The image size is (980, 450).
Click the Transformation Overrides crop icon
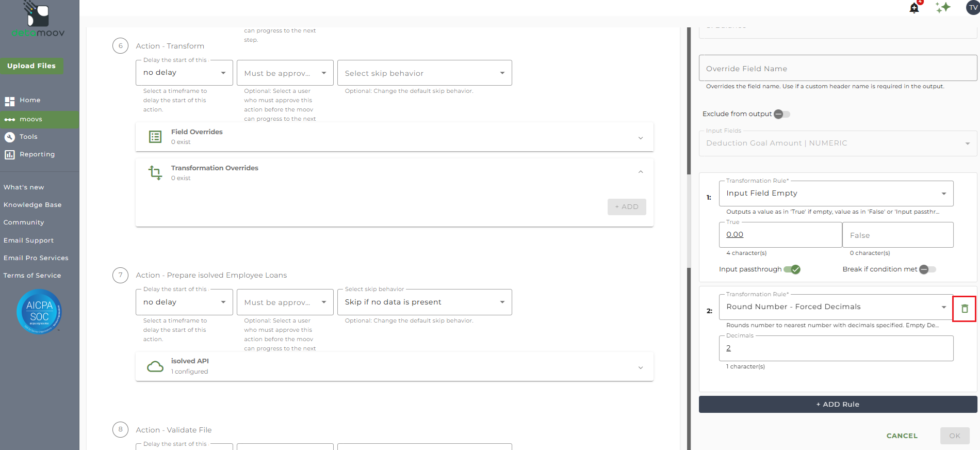(x=155, y=172)
